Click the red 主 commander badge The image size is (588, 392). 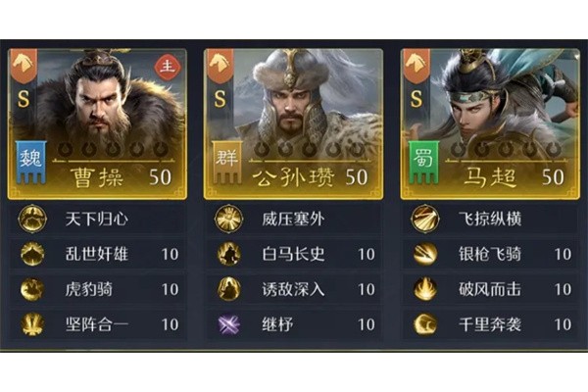168,68
